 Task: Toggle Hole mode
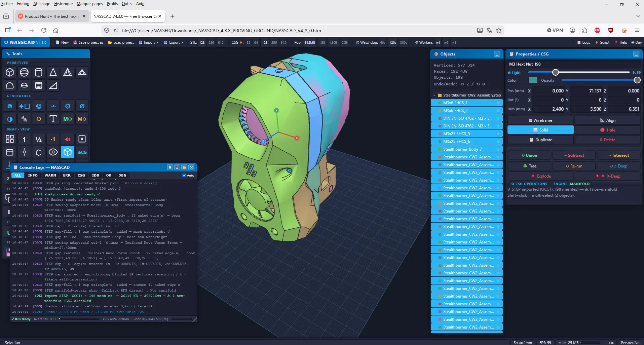coord(608,130)
